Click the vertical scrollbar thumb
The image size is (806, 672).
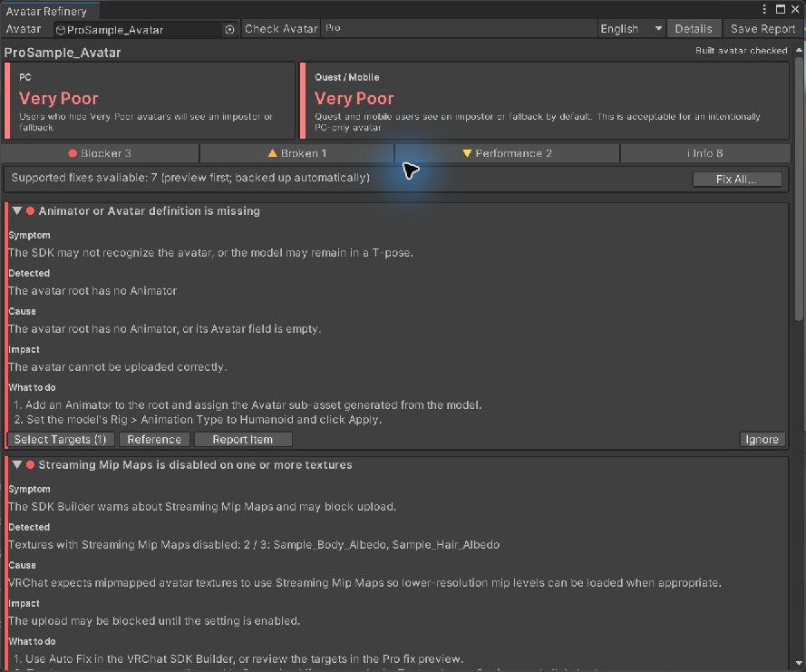(x=799, y=190)
